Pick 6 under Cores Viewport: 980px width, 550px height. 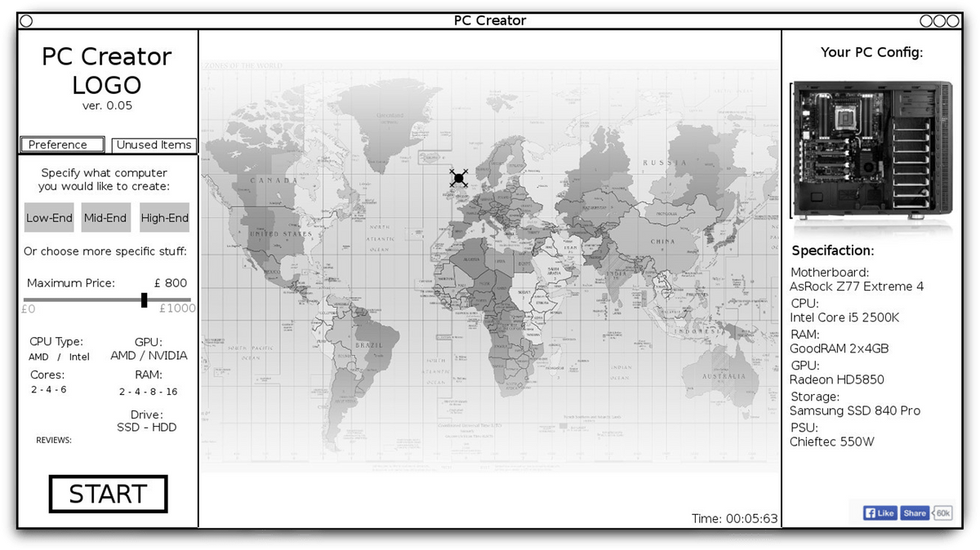click(63, 389)
